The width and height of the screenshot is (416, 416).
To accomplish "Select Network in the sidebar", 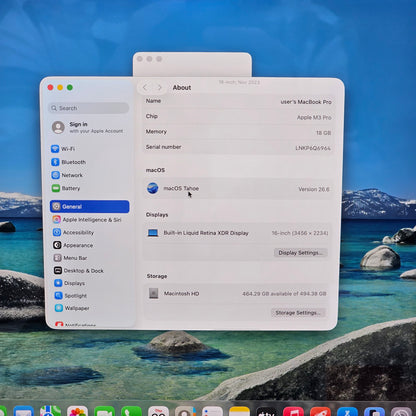I will pos(67,175).
